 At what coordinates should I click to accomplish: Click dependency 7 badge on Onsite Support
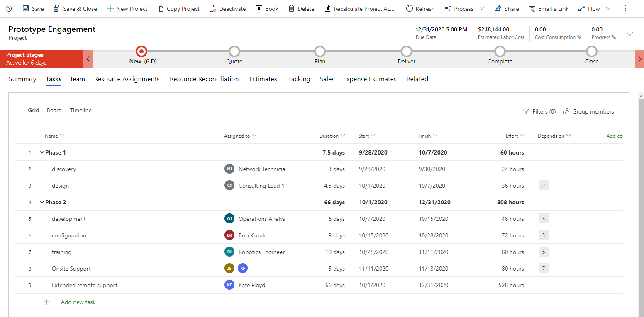[x=544, y=269]
